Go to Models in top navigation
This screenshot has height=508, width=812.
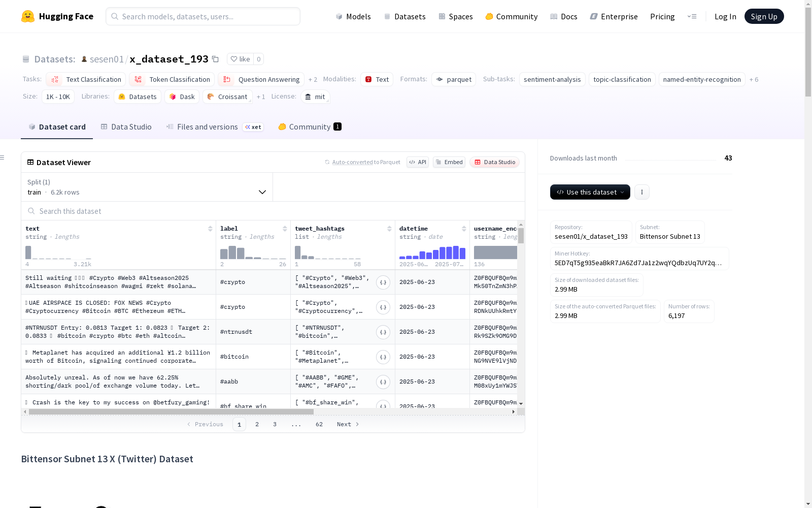tap(353, 16)
